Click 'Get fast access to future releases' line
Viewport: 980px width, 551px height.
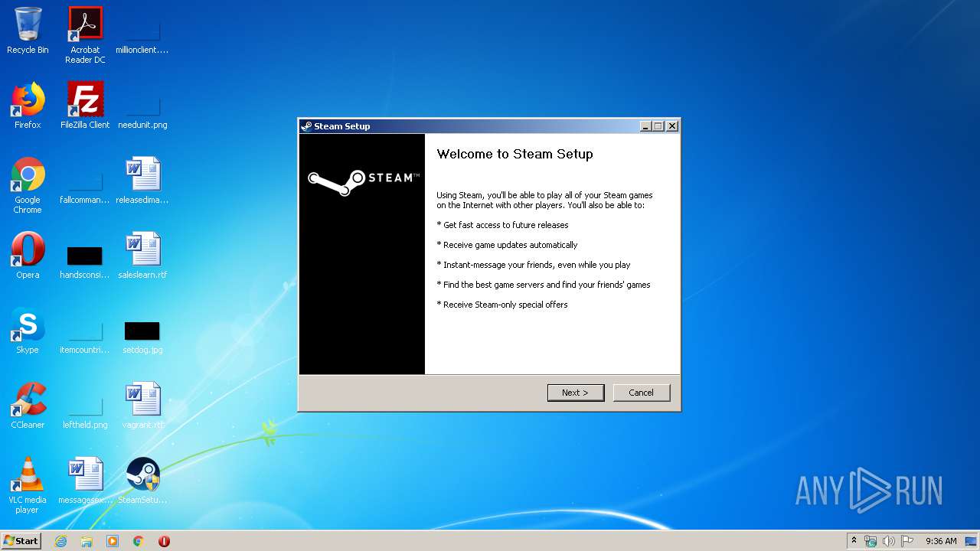[502, 225]
